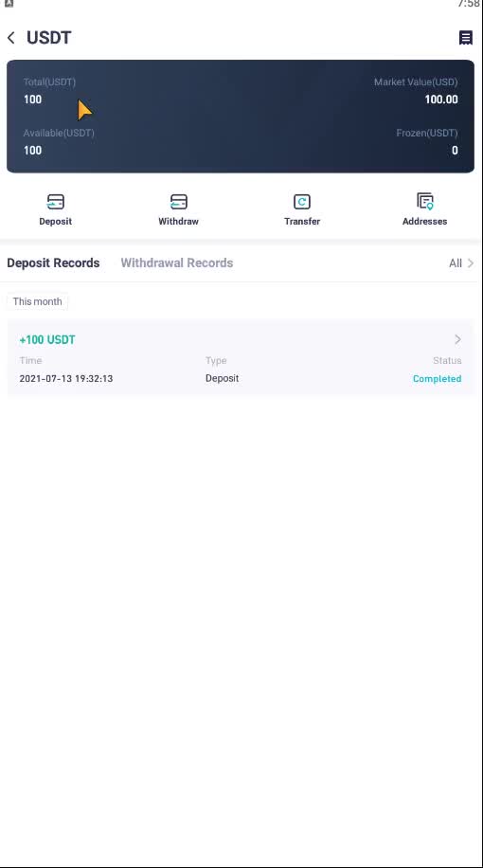Click the All link
Image resolution: width=483 pixels, height=868 pixels.
[x=456, y=263]
